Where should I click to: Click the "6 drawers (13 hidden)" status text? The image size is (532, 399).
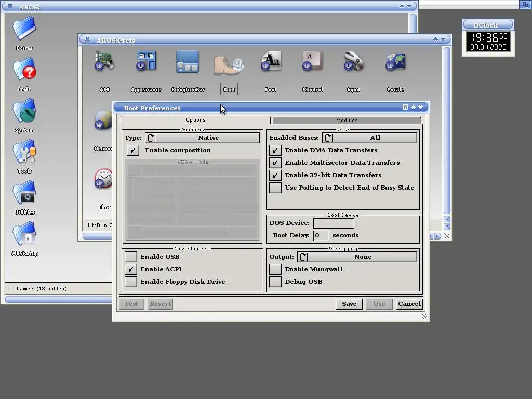pyautogui.click(x=38, y=289)
